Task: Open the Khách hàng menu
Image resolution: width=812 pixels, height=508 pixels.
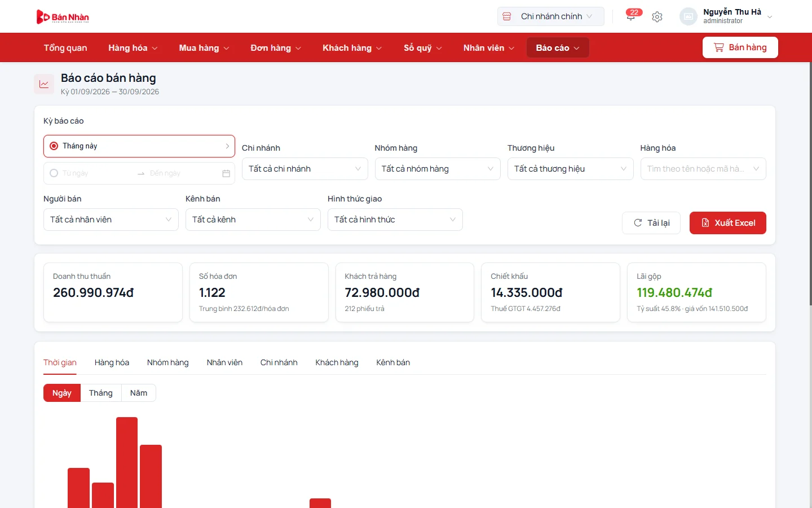Action: point(352,48)
